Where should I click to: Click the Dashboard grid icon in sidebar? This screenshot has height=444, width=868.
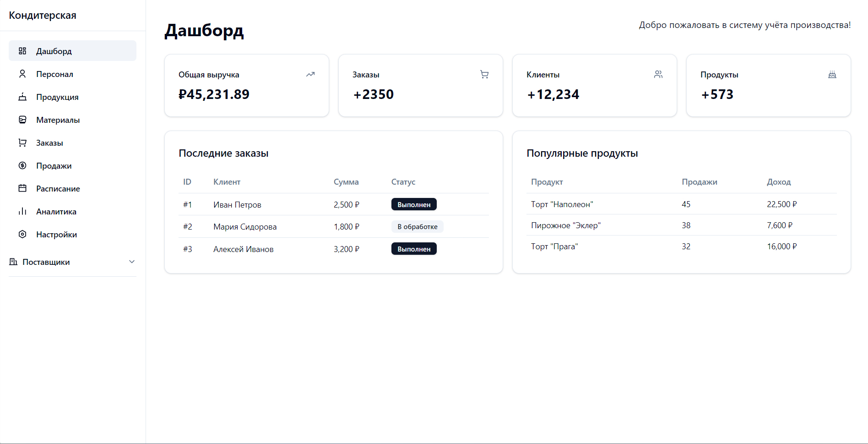[22, 51]
